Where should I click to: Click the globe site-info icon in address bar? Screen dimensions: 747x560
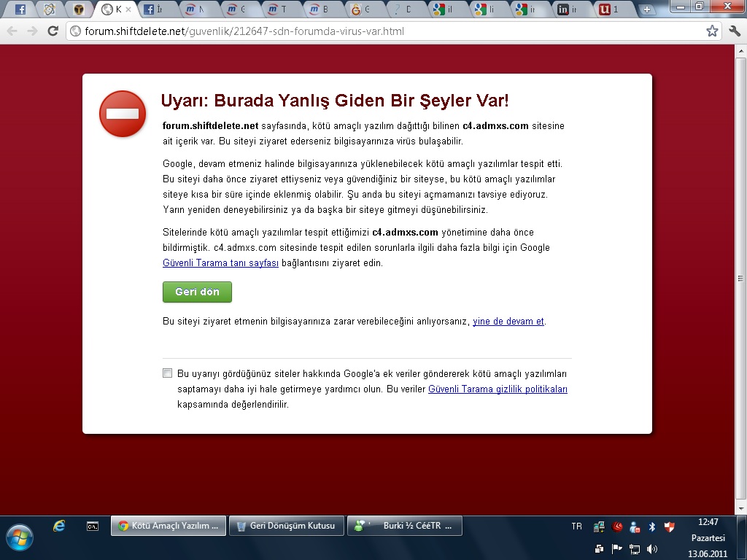point(75,31)
